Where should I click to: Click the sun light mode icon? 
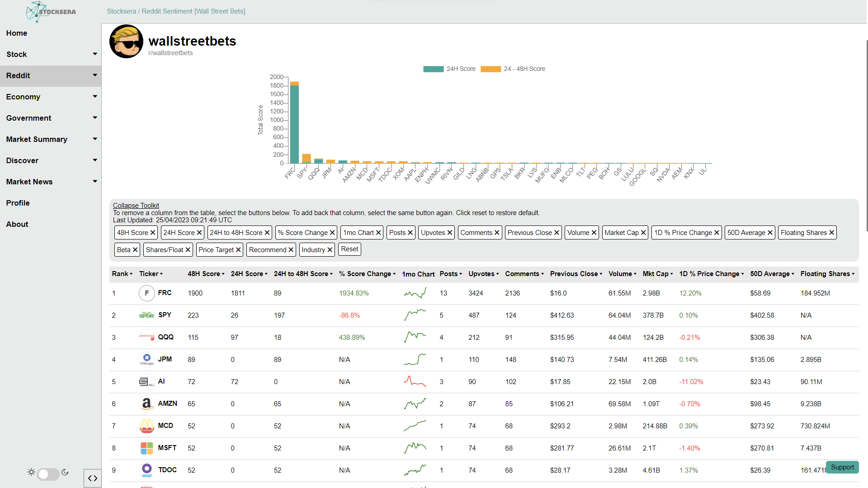coord(31,472)
